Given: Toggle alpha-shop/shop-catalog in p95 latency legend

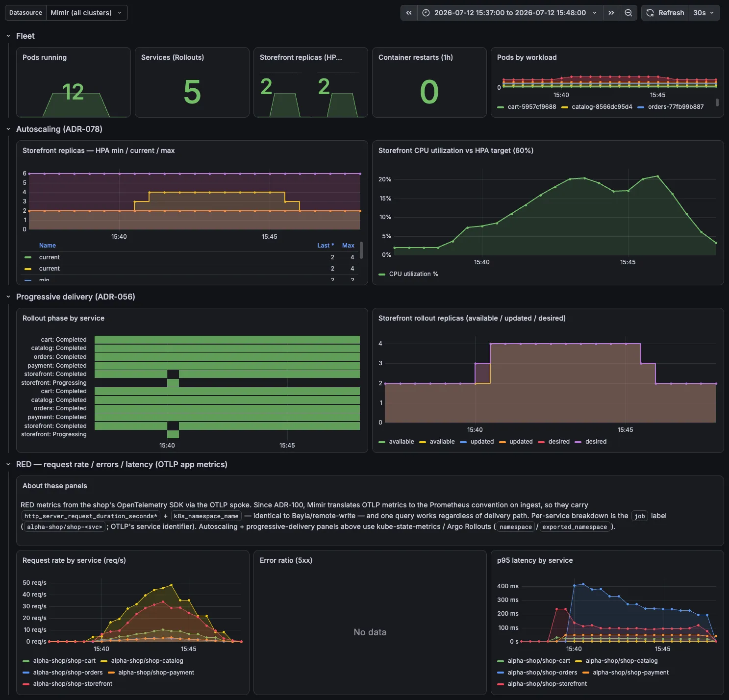Looking at the screenshot, I should click(x=622, y=661).
